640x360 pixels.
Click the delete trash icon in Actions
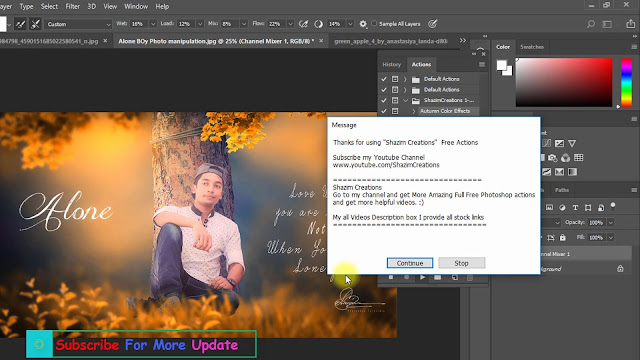470,278
